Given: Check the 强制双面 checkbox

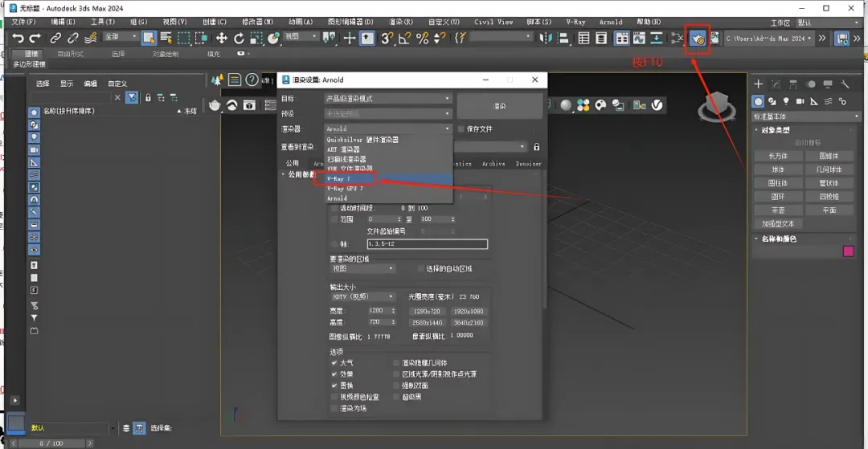Looking at the screenshot, I should (396, 386).
